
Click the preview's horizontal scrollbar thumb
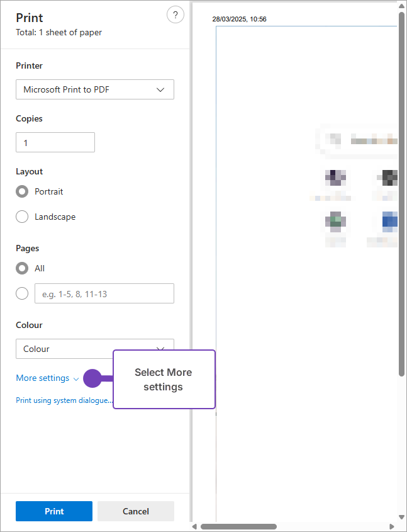pyautogui.click(x=238, y=526)
